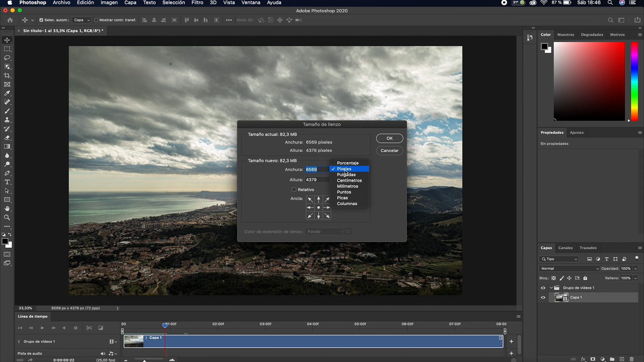Image resolution: width=644 pixels, height=362 pixels.
Task: Open the scissors split tool in the timeline
Action: click(x=89, y=328)
